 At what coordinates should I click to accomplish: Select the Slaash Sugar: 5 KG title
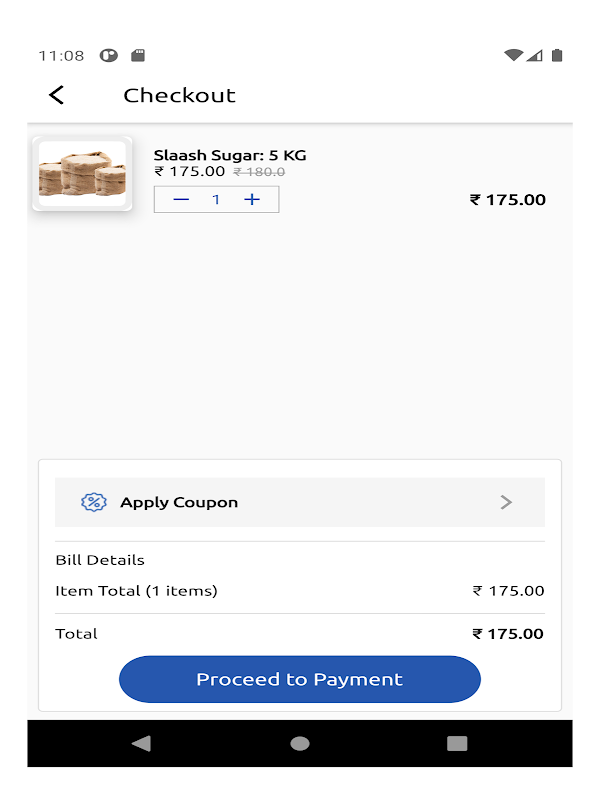click(230, 155)
